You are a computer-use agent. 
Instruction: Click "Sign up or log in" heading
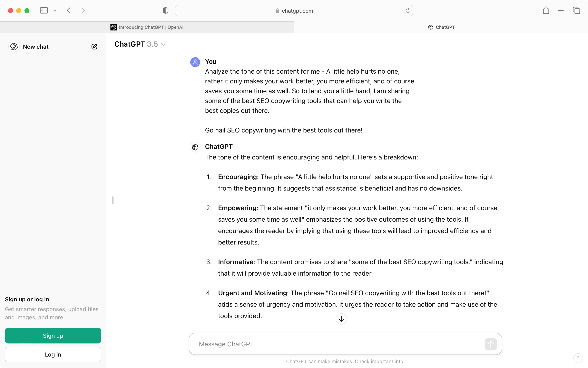click(27, 299)
